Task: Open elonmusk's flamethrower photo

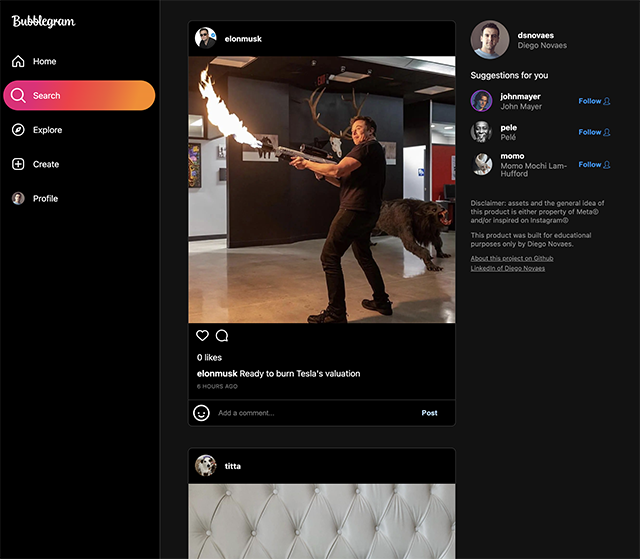Action: coord(322,190)
